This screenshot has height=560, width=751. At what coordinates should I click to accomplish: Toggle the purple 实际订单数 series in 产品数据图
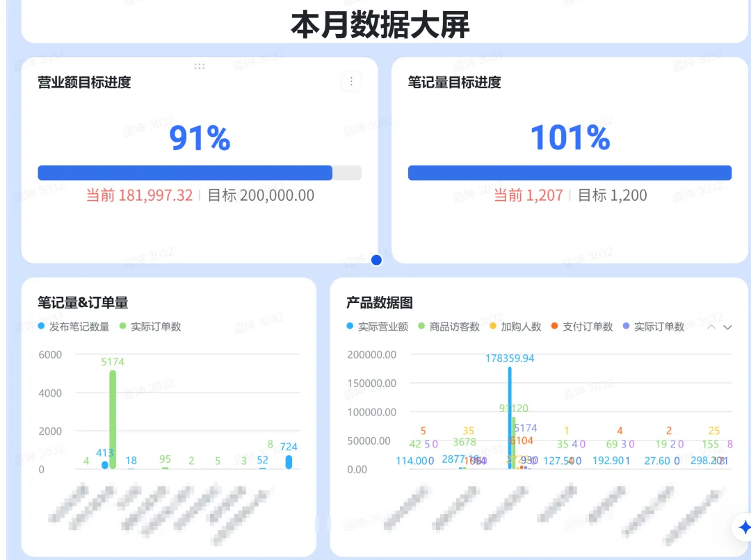(659, 327)
